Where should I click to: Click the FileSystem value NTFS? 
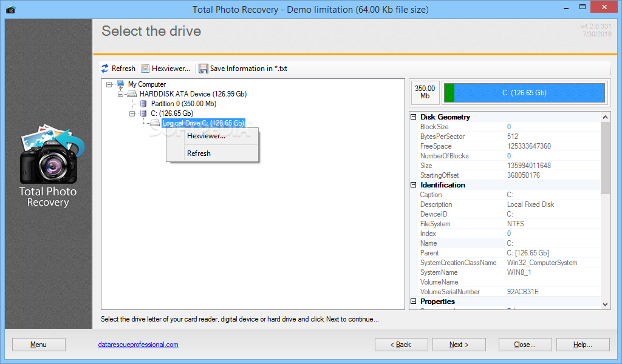pyautogui.click(x=515, y=224)
